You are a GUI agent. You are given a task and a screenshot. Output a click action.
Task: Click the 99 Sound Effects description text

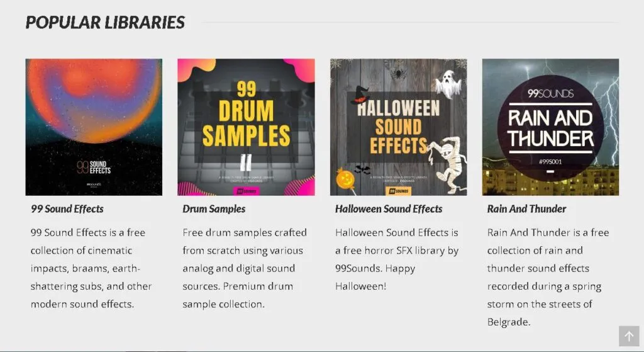tap(91, 268)
